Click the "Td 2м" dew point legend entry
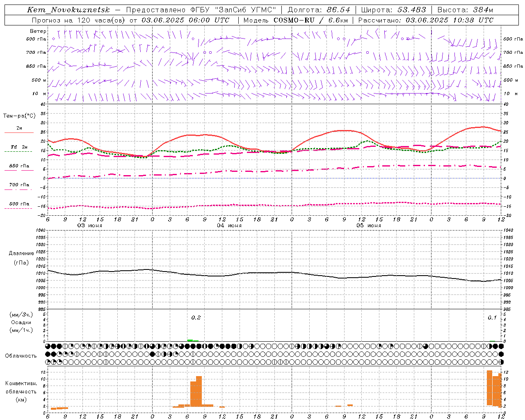Viewport: 525px width, 420px height. [19, 147]
